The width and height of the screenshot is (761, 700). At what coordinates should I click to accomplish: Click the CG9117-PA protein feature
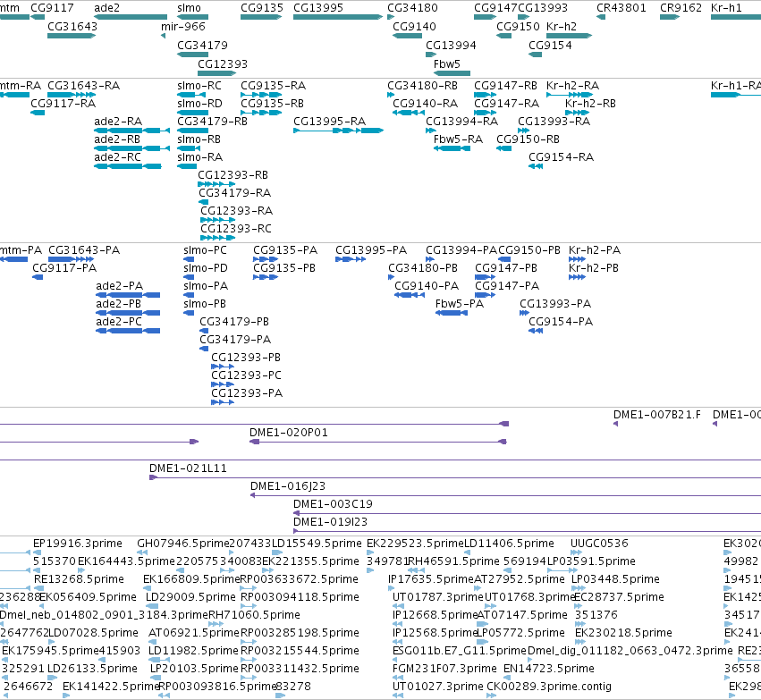point(38,277)
